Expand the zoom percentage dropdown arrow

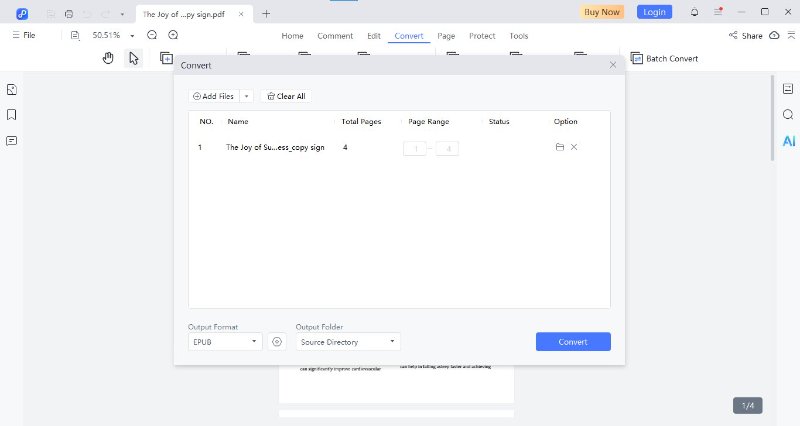click(x=132, y=36)
